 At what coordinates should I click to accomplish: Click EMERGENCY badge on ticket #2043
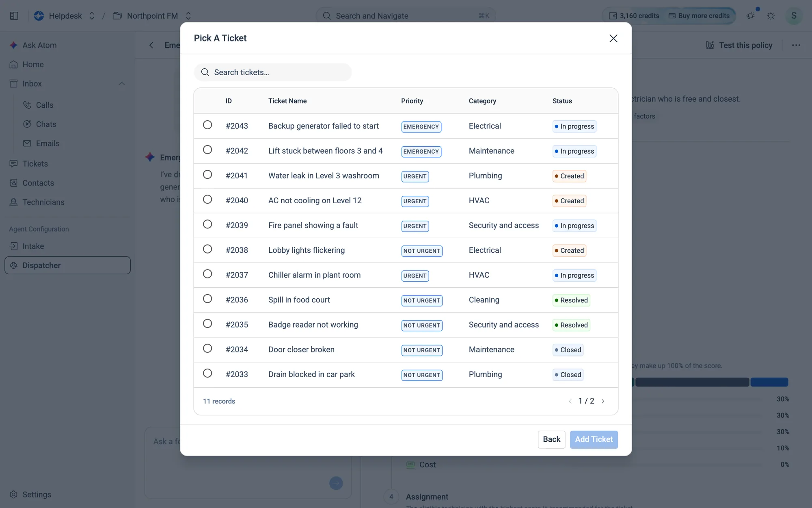[x=421, y=127]
